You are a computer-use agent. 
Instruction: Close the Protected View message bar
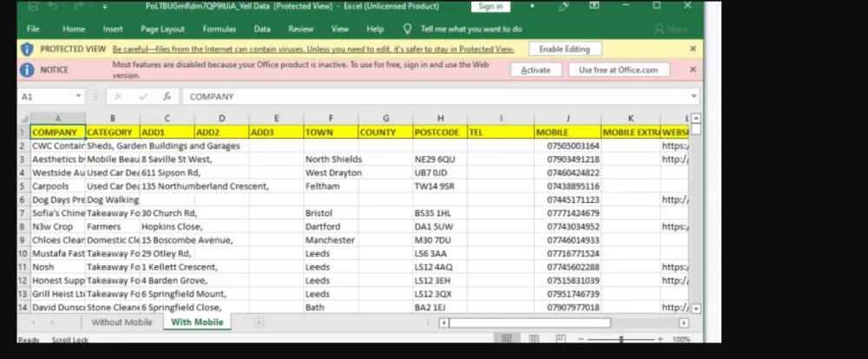(x=693, y=49)
